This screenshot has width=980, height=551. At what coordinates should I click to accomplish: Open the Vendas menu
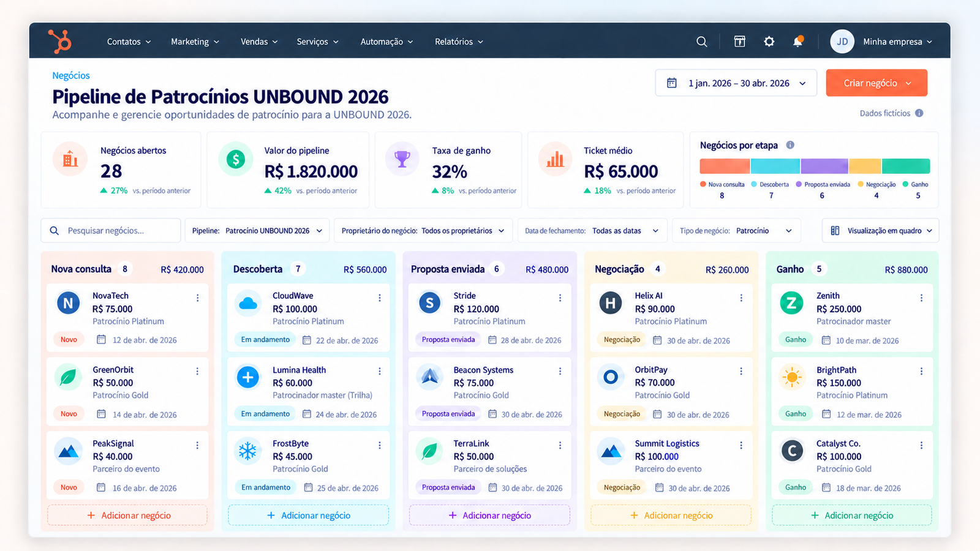259,42
